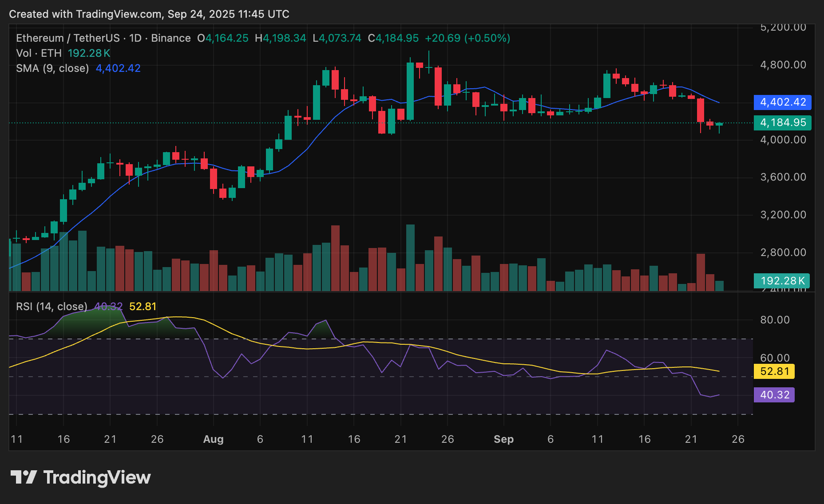
Task: Click the Sep label on the time axis
Action: 503,439
